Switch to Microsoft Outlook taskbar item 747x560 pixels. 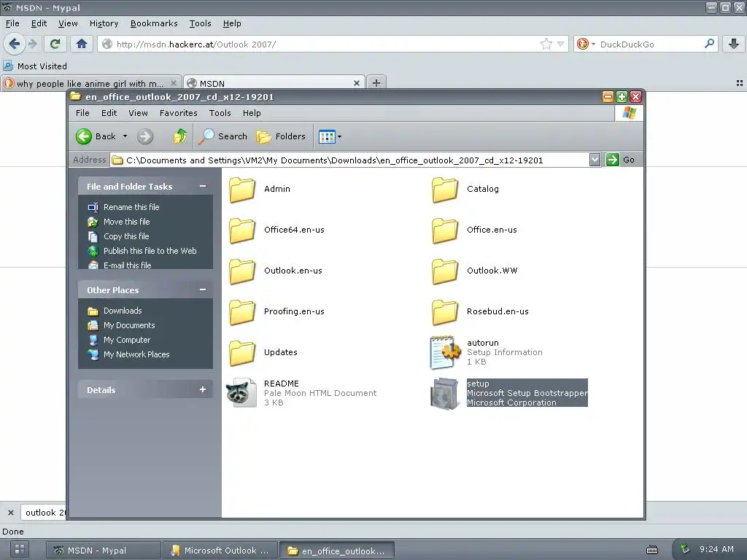coord(220,550)
